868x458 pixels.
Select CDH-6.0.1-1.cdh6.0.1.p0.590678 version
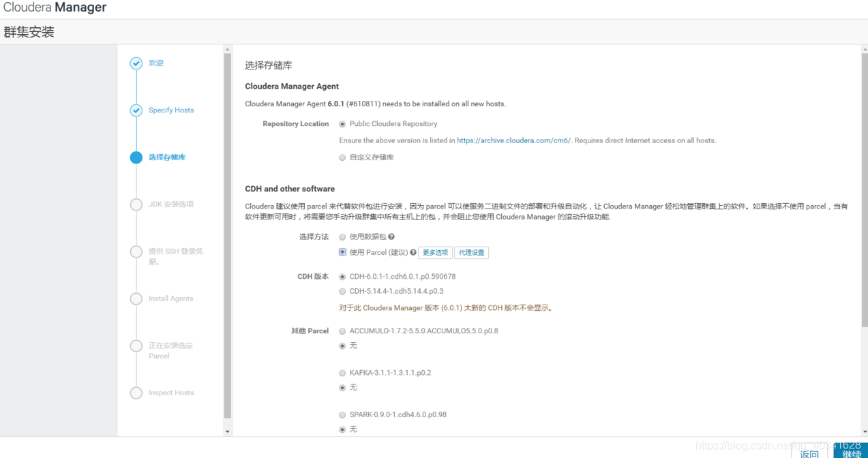tap(342, 277)
